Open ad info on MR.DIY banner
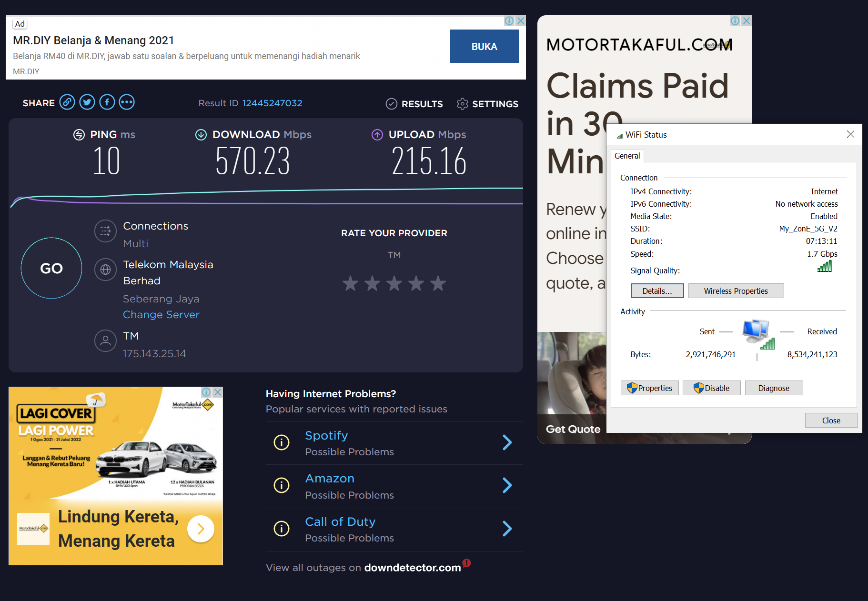This screenshot has height=601, width=868. coord(509,21)
